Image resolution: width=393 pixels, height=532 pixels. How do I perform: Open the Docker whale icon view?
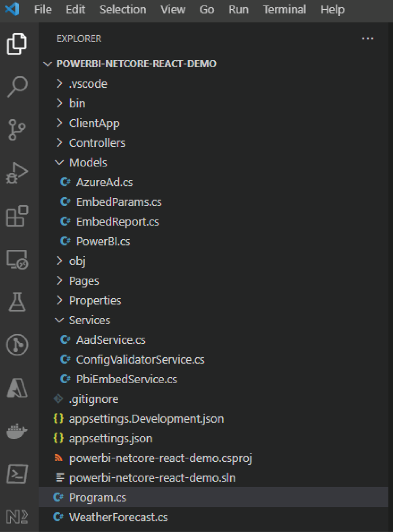click(x=17, y=431)
